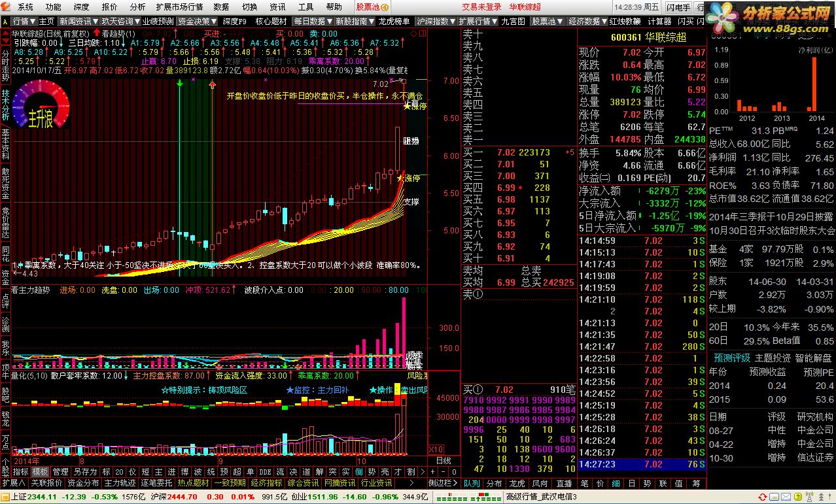Toggle the 超 indicator button

236,471
